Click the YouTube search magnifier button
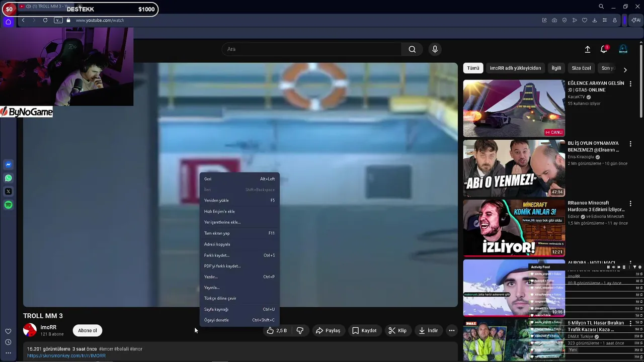This screenshot has height=362, width=644. 412,49
